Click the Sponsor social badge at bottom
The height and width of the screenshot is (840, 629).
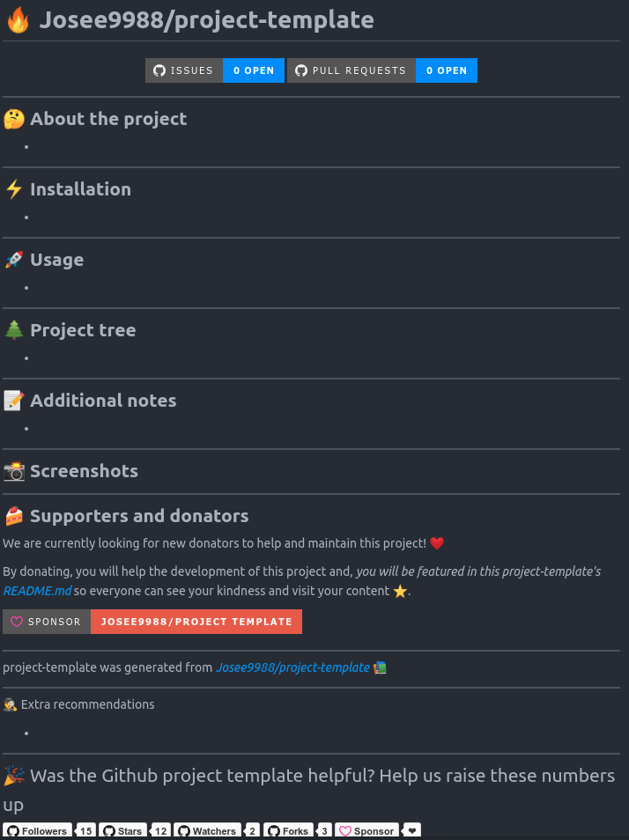(366, 830)
